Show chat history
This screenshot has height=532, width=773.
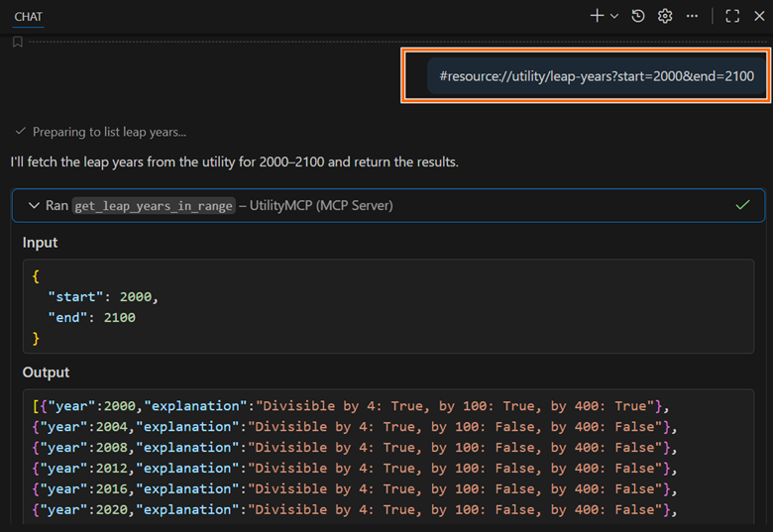click(638, 16)
